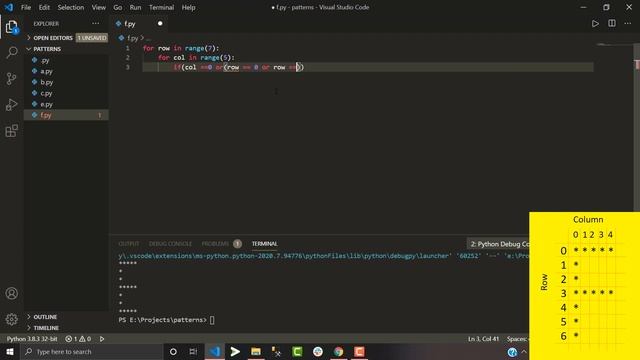Place cursor on code line 1
This screenshot has width=640, height=360.
[x=181, y=48]
